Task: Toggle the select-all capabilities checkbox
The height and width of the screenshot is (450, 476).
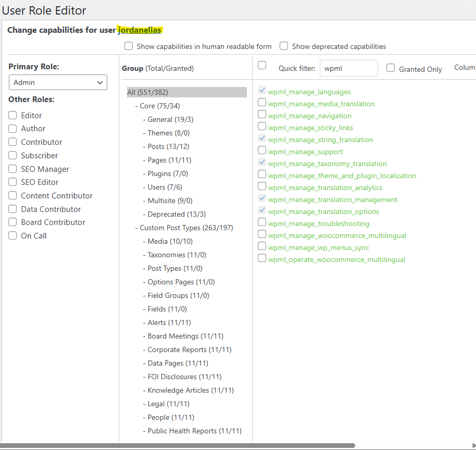Action: click(262, 65)
